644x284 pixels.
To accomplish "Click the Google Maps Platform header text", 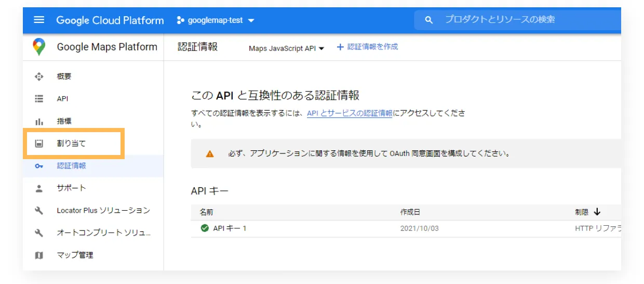I will [x=107, y=47].
